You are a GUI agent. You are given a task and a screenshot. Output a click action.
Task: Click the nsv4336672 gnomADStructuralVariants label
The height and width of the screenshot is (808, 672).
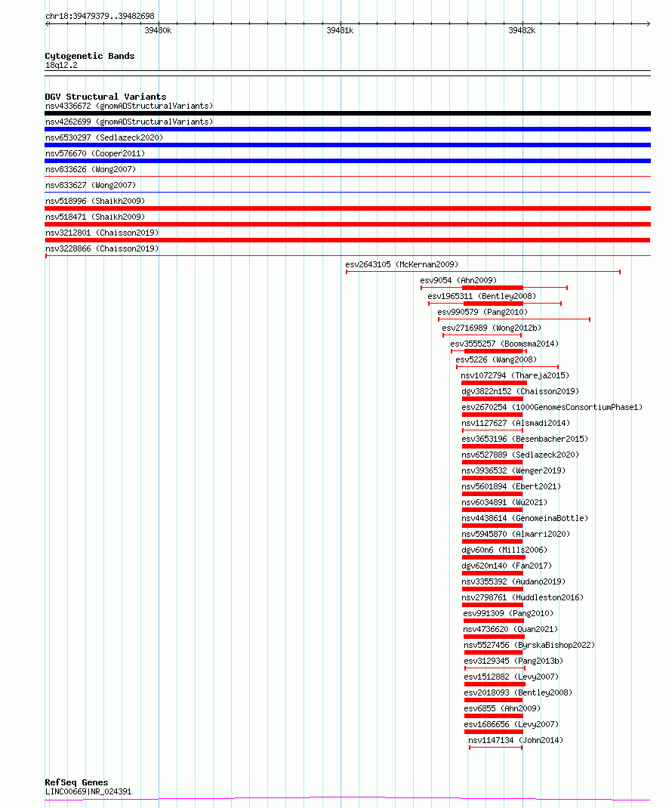(129, 106)
